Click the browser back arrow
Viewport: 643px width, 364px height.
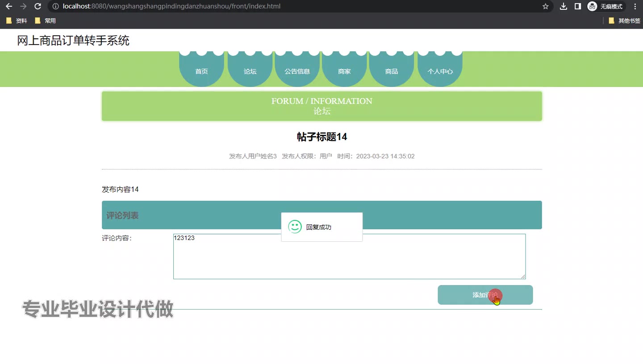(x=9, y=6)
